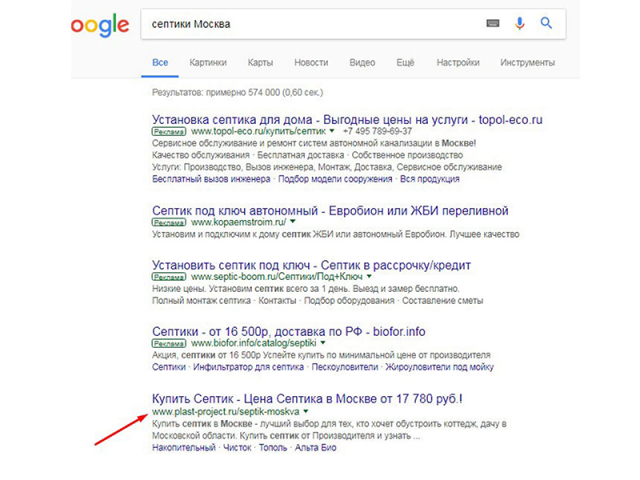Expand dropdown arrow next to biofor.info URL
Viewport: 640px width, 480px height.
[323, 342]
